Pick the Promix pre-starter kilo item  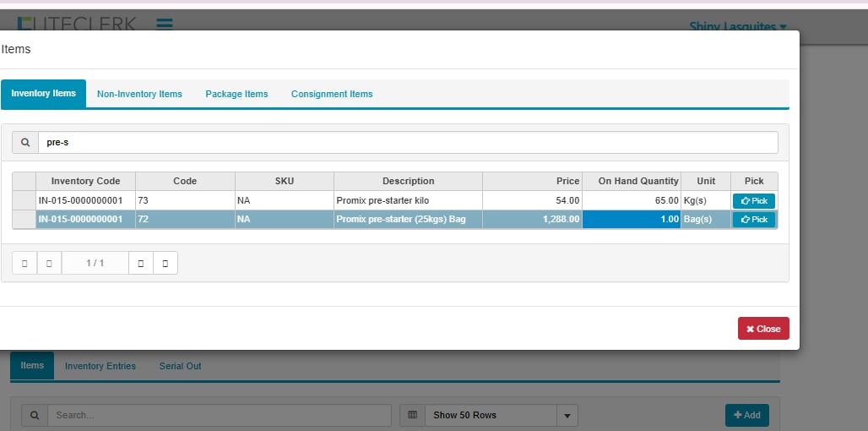click(x=753, y=201)
